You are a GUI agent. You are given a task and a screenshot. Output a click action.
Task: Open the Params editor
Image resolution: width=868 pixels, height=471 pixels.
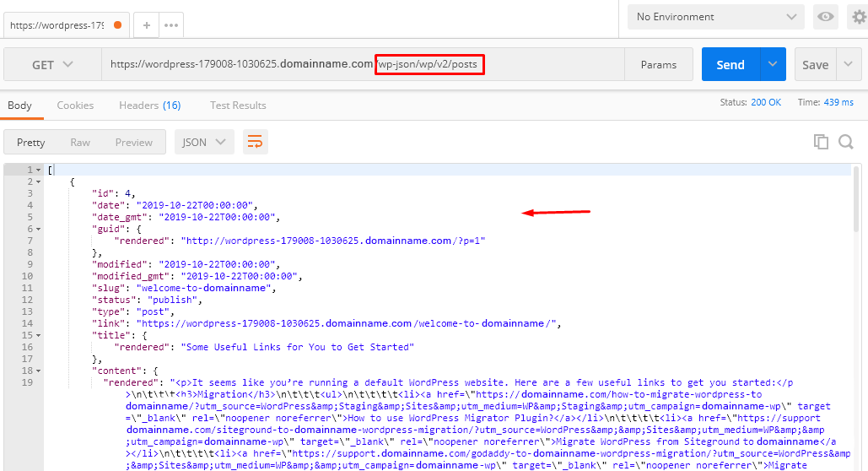[x=659, y=64]
